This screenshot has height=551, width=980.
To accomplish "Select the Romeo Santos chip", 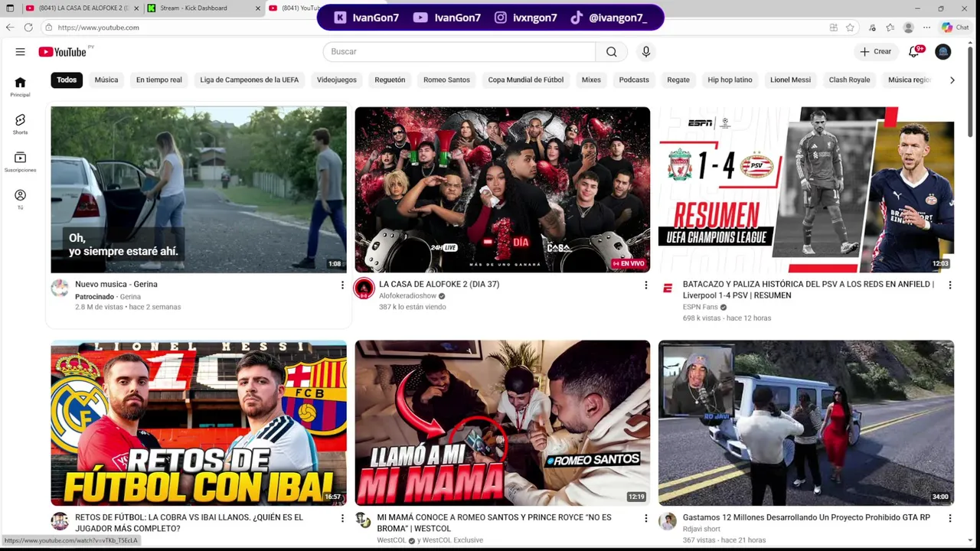I will click(x=446, y=80).
